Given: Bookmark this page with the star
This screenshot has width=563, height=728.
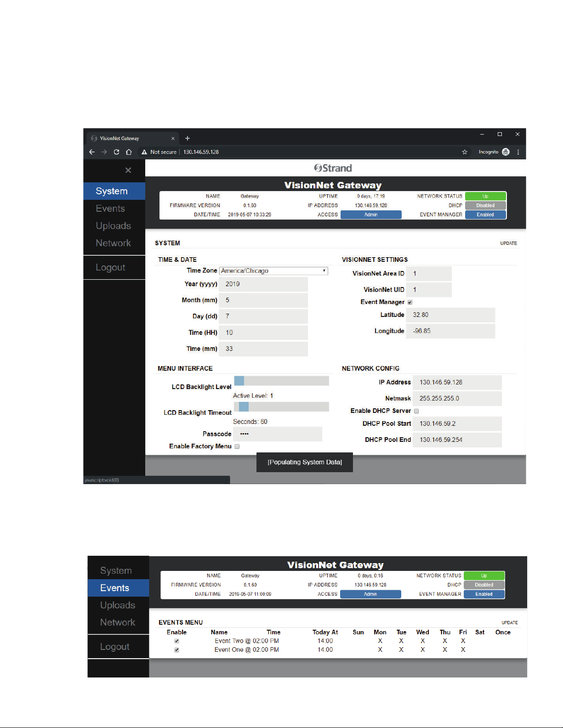Looking at the screenshot, I should 465,152.
